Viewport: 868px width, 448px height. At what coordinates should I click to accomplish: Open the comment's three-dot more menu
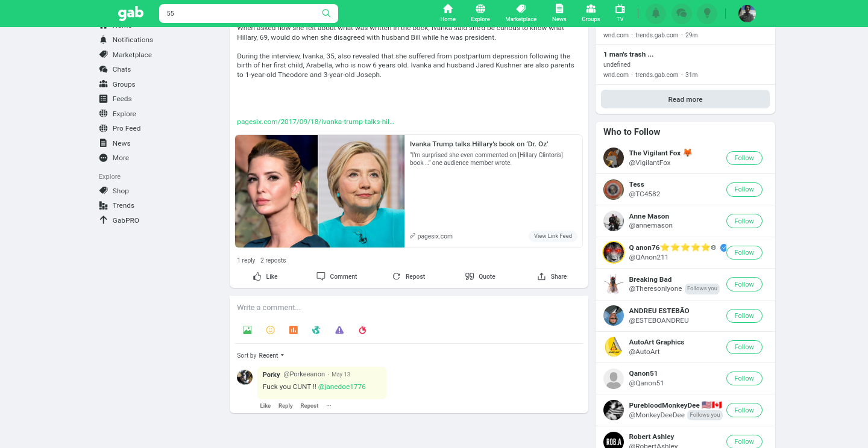[329, 406]
